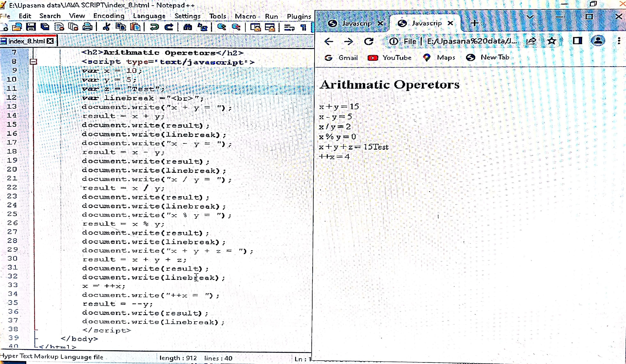
Task: Toggle the browser side panel icon
Action: [x=577, y=41]
